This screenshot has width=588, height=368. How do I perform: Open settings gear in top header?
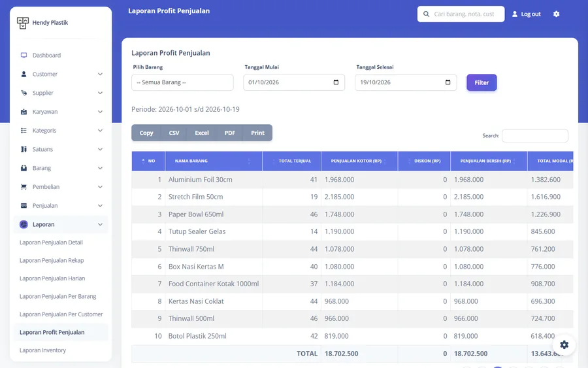click(556, 14)
